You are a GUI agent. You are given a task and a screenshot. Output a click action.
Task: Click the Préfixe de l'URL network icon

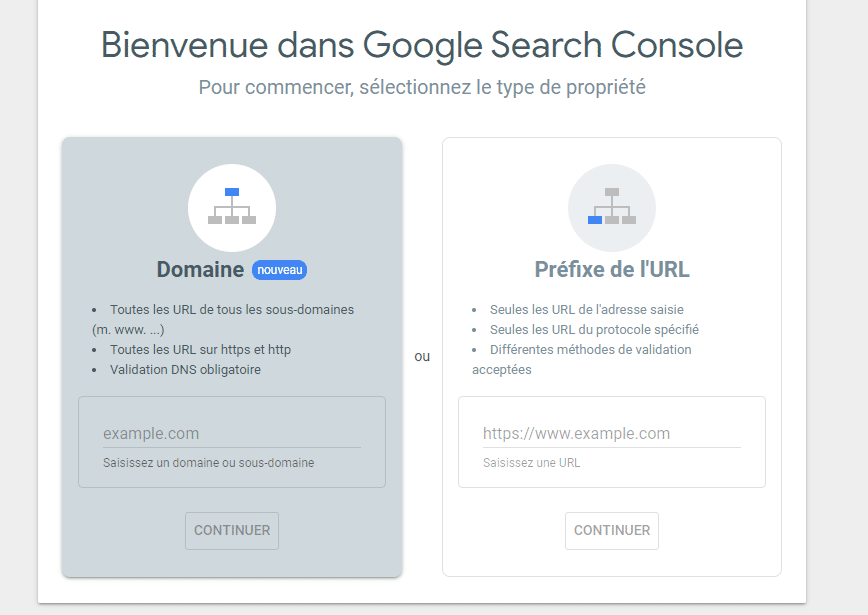click(612, 208)
